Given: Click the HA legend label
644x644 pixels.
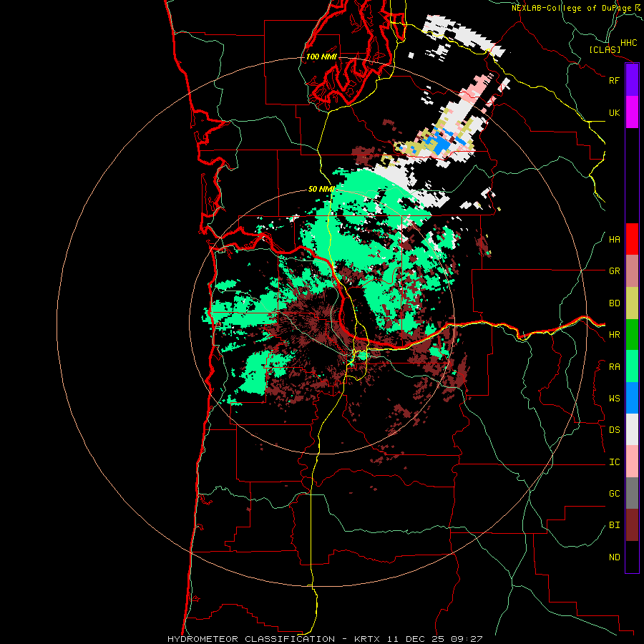Looking at the screenshot, I should pyautogui.click(x=614, y=240).
